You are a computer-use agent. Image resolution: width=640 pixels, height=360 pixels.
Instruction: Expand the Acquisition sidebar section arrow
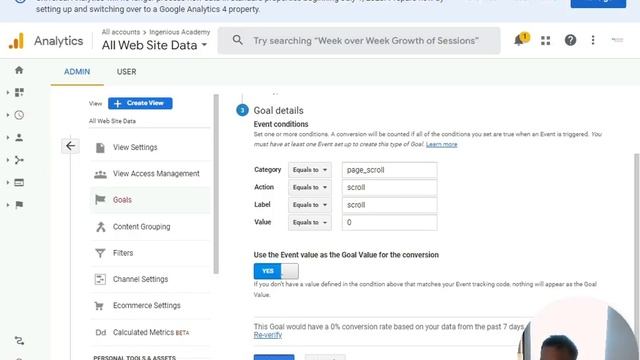pos(8,160)
